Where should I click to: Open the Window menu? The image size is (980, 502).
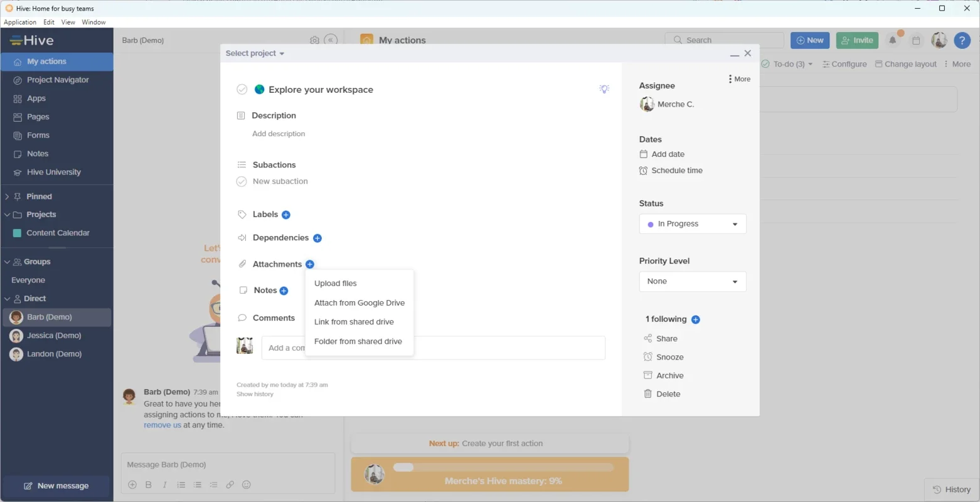coord(93,22)
